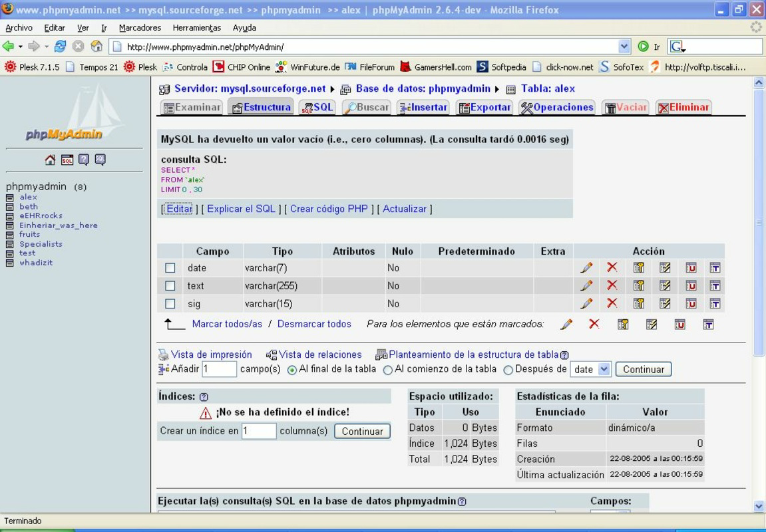Click Vista de relaciones link
The height and width of the screenshot is (532, 766).
tap(320, 355)
